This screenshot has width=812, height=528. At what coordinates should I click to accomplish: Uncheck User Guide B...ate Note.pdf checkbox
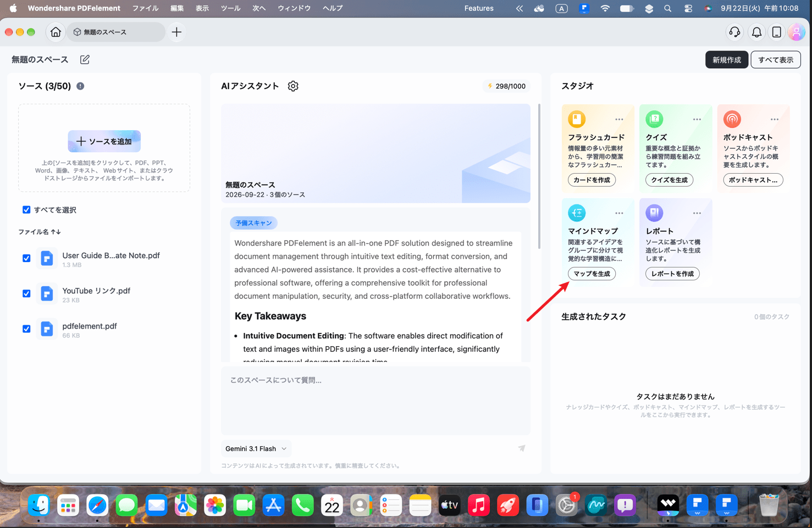point(26,258)
